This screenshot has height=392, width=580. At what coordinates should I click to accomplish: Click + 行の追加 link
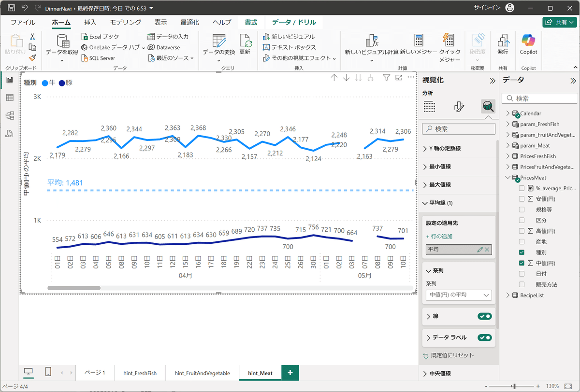coord(439,237)
